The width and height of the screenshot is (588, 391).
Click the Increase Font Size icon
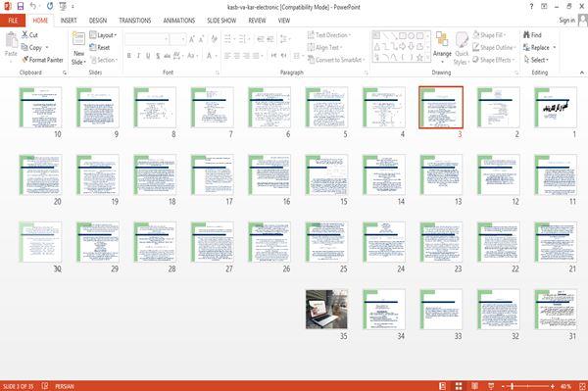[192, 39]
